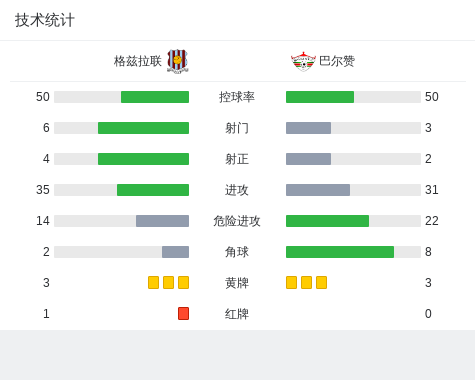475x380 pixels.
Task: Click 巴尔赞's green 角球 bar
Action: [x=340, y=252]
